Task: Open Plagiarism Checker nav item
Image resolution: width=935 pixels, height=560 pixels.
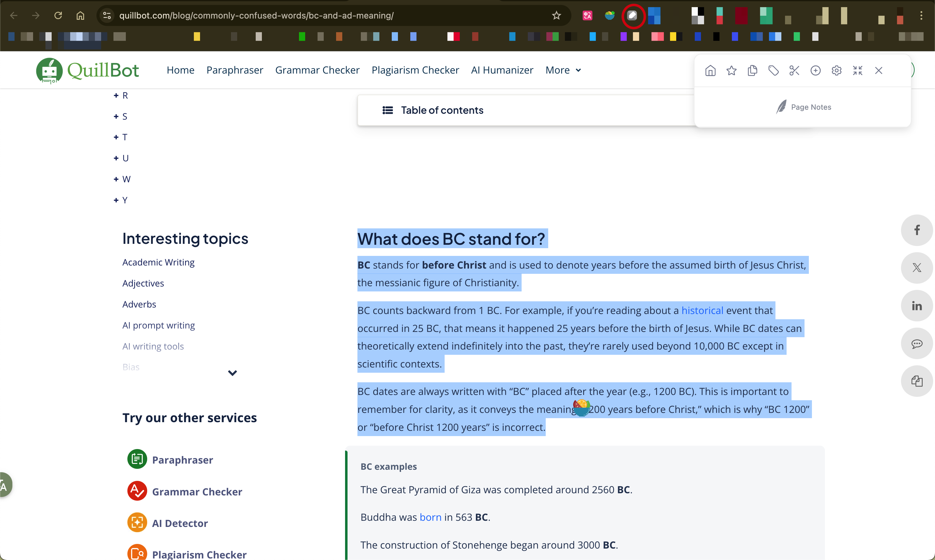Action: click(x=415, y=70)
